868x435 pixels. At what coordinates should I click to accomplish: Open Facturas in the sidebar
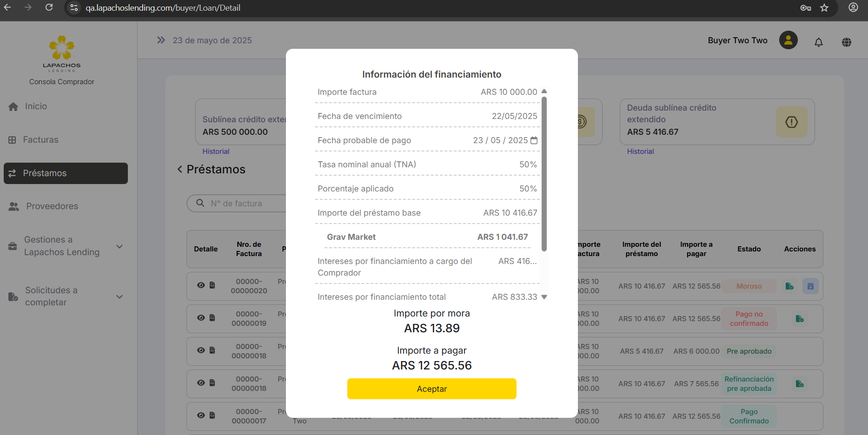[x=40, y=140]
